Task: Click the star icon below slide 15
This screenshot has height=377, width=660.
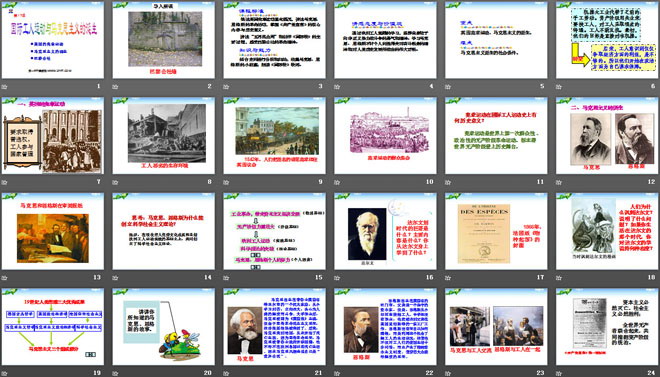Action: [x=226, y=278]
